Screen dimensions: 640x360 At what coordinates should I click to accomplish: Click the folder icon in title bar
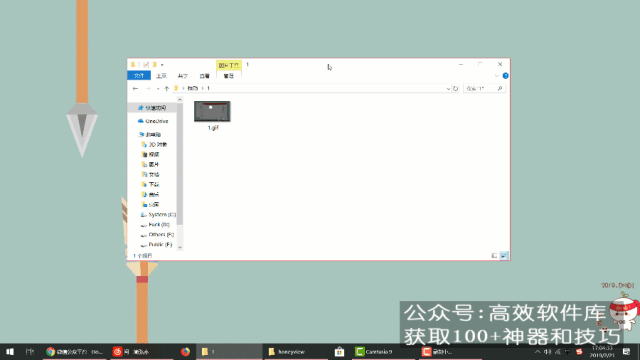133,64
